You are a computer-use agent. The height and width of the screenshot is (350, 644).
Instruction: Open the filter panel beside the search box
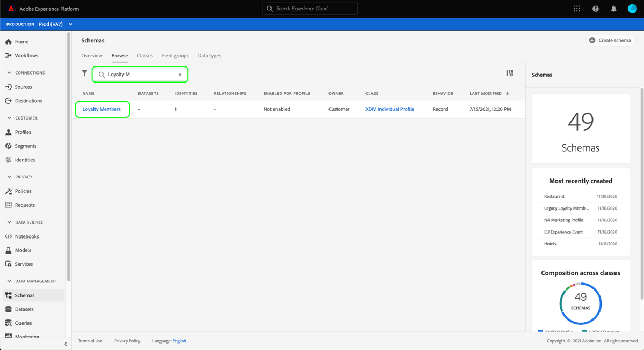[x=84, y=73]
